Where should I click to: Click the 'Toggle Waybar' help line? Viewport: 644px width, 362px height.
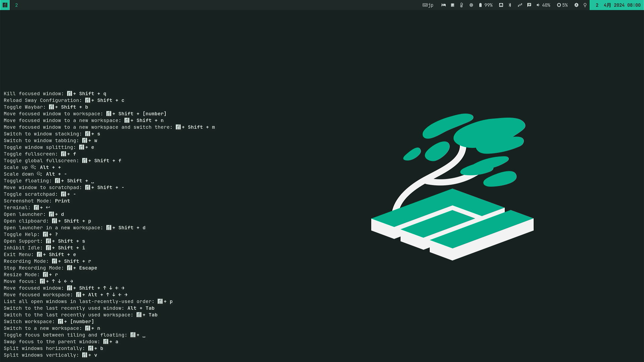pos(46,107)
